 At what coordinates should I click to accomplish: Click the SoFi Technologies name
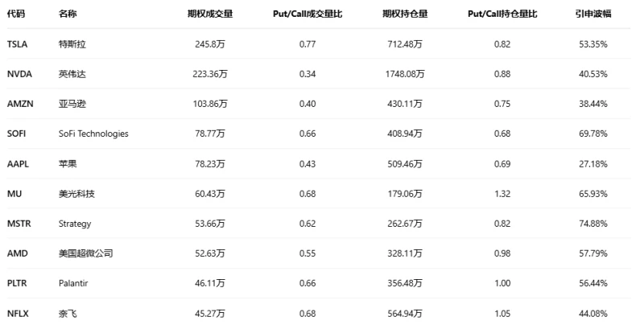[x=93, y=134]
